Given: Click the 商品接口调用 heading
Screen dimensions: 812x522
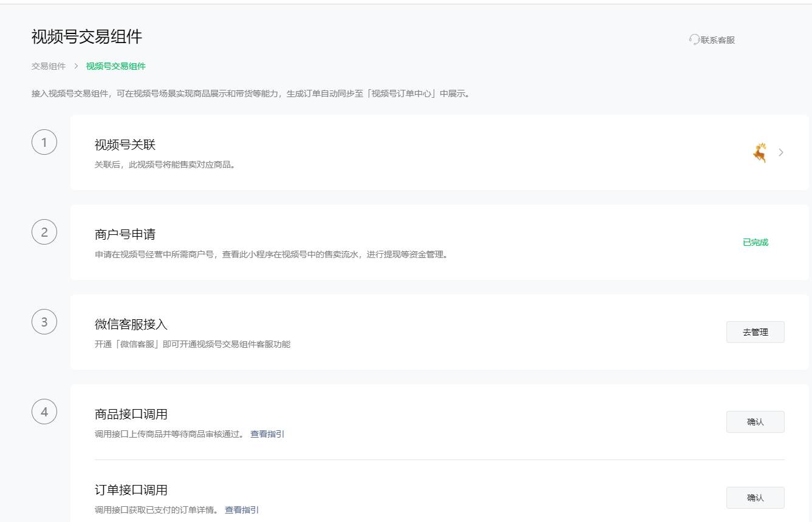Looking at the screenshot, I should [x=131, y=414].
